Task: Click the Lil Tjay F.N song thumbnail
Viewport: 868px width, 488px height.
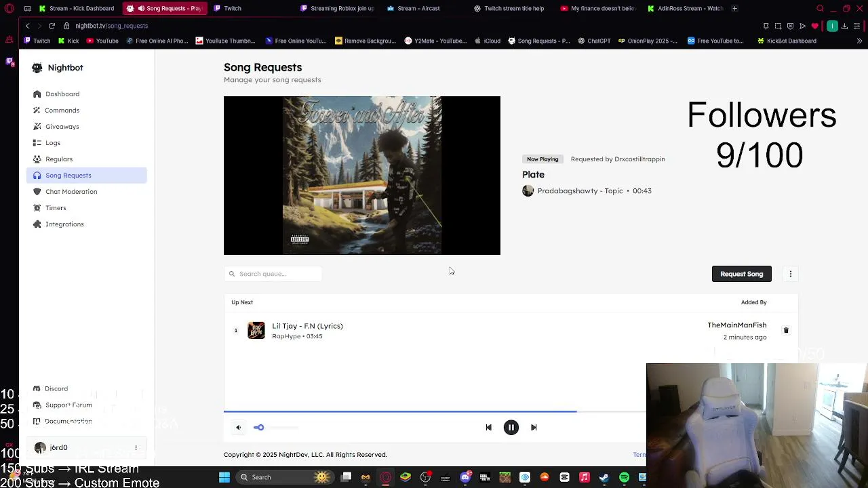Action: pyautogui.click(x=256, y=331)
